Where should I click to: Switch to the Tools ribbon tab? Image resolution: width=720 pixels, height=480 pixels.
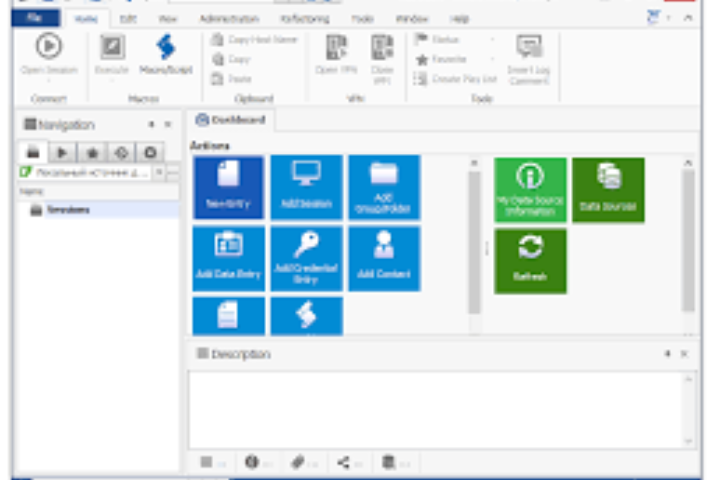pyautogui.click(x=362, y=19)
